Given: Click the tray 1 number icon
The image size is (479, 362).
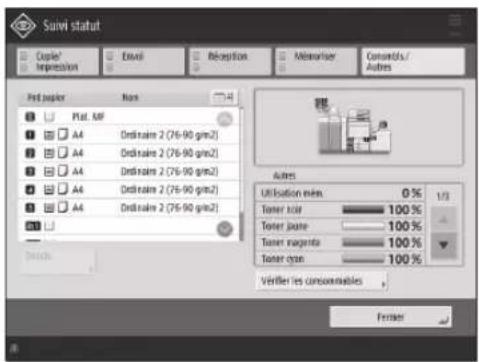Looking at the screenshot, I should (30, 135).
